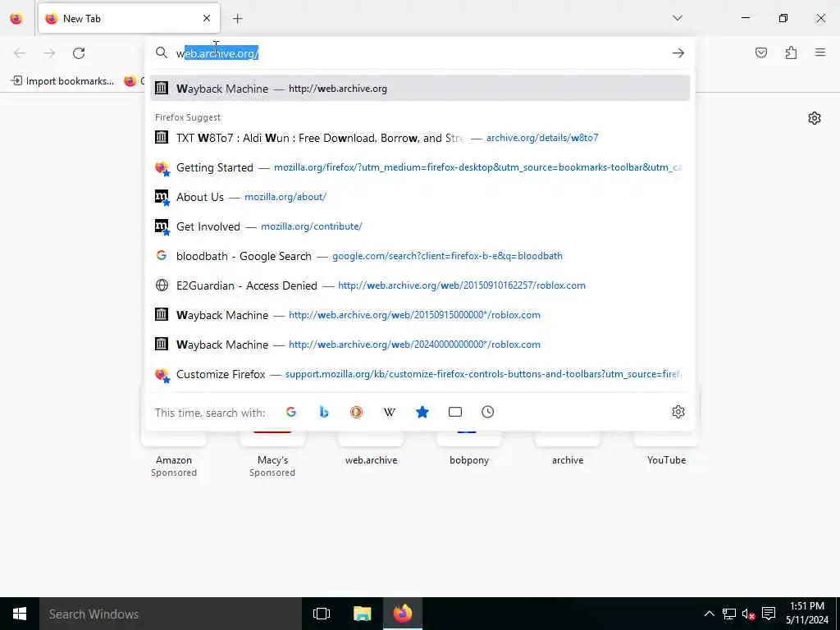The image size is (840, 630).
Task: Click the Firefox taskbar icon
Action: 403,614
